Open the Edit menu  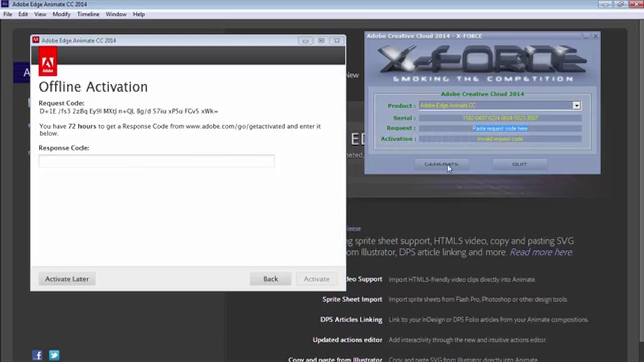coord(23,14)
